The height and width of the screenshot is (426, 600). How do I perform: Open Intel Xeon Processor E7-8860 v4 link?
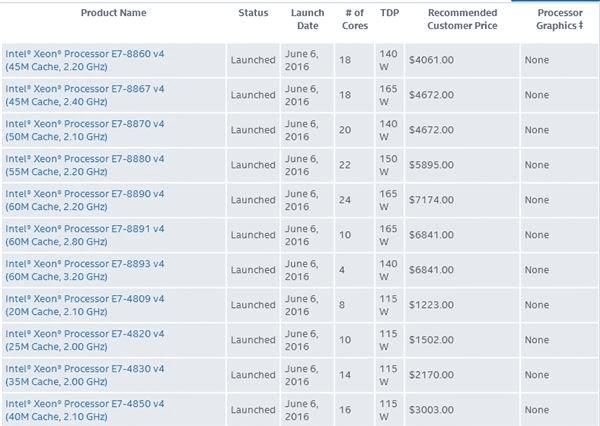click(x=83, y=53)
